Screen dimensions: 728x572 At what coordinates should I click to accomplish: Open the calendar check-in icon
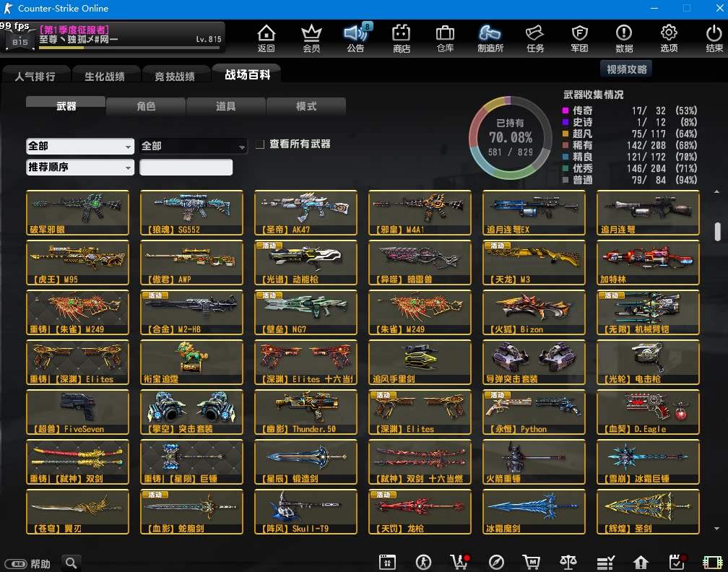point(677,562)
